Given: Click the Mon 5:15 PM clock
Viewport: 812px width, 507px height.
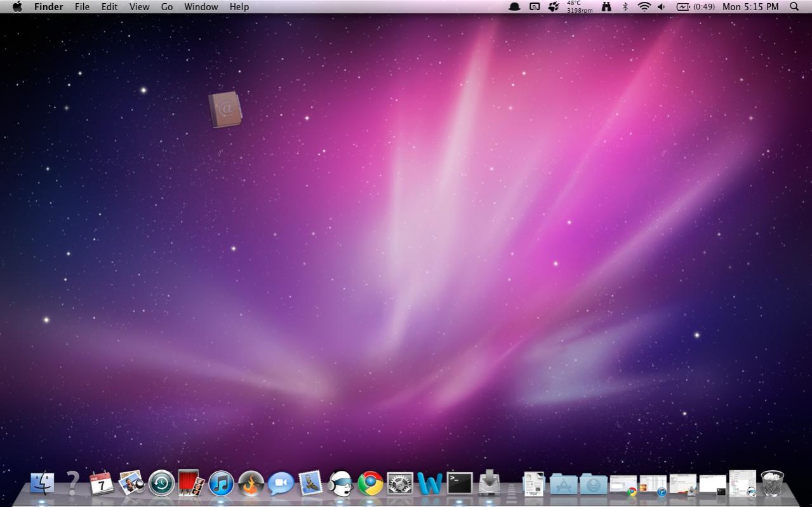Looking at the screenshot, I should pyautogui.click(x=750, y=6).
